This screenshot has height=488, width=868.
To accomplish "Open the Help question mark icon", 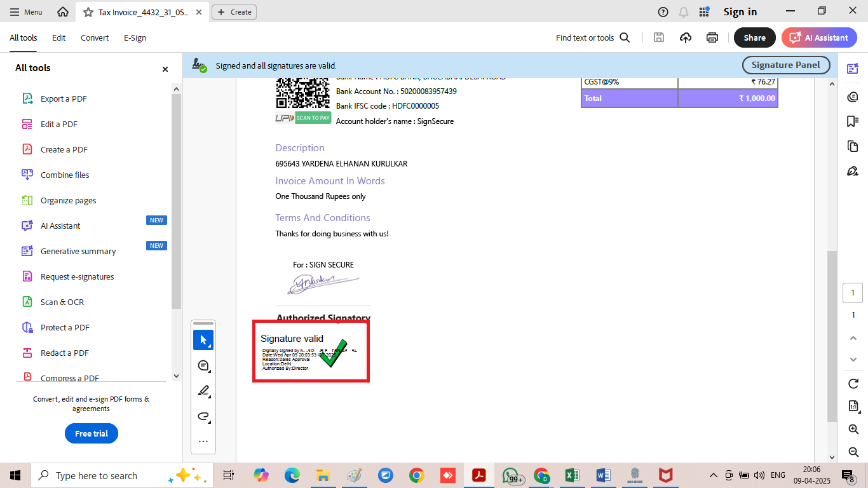I will pos(663,11).
